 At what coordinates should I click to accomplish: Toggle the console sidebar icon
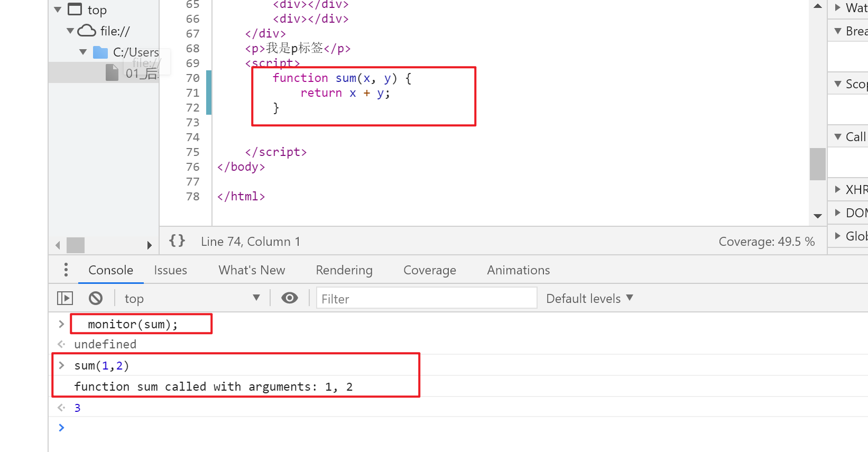(65, 298)
